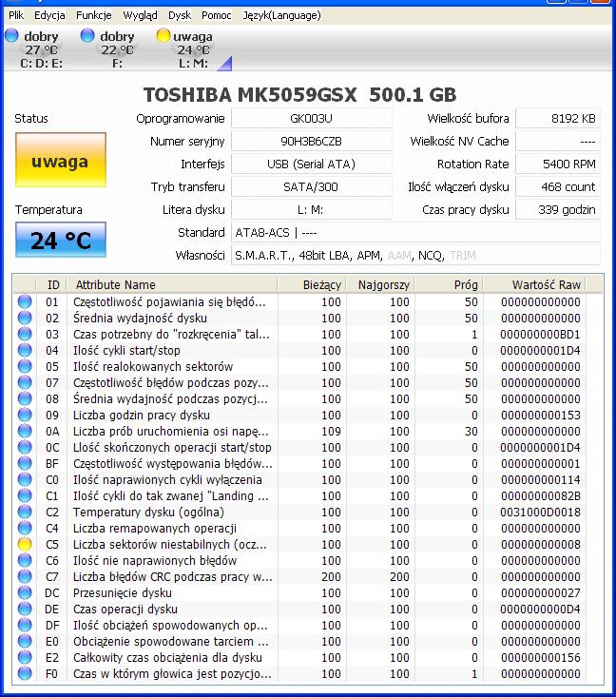
Task: Click the Wartość Raw column header
Action: (x=534, y=284)
